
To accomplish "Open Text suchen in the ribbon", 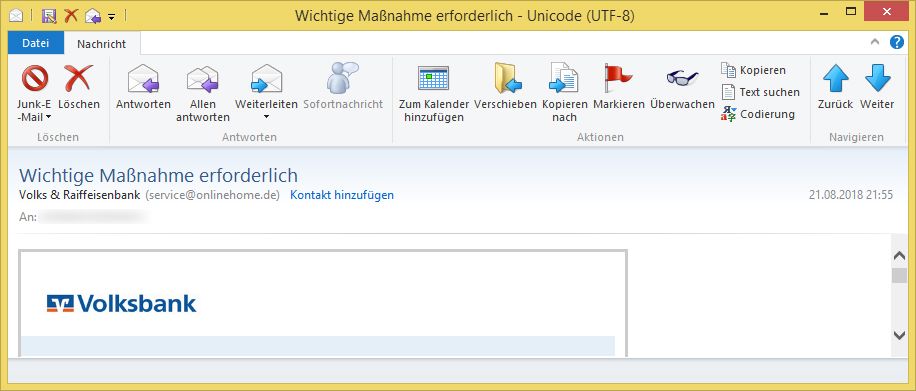I will coord(761,92).
